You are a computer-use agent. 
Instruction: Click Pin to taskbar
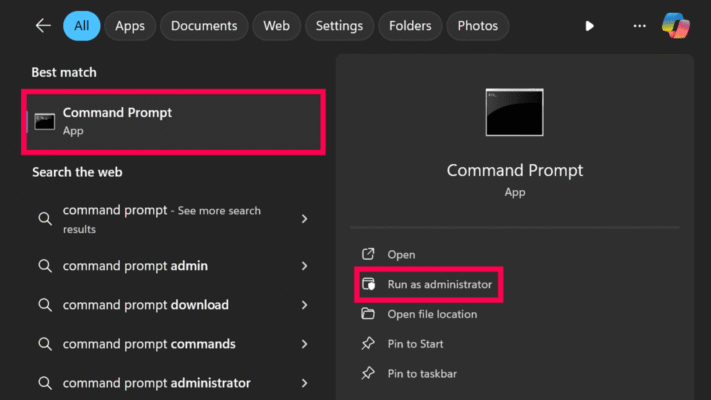(x=422, y=374)
